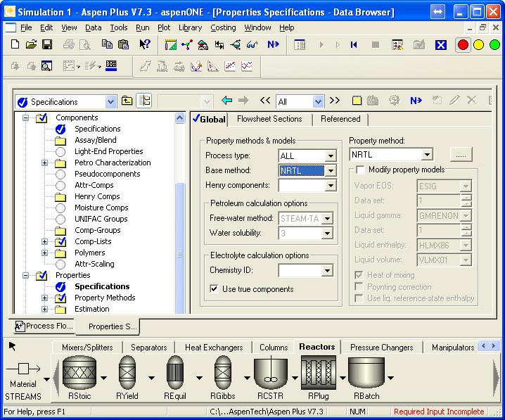Select the RBatch reactor model
Viewport: 505px width, 420px height.
click(x=366, y=373)
